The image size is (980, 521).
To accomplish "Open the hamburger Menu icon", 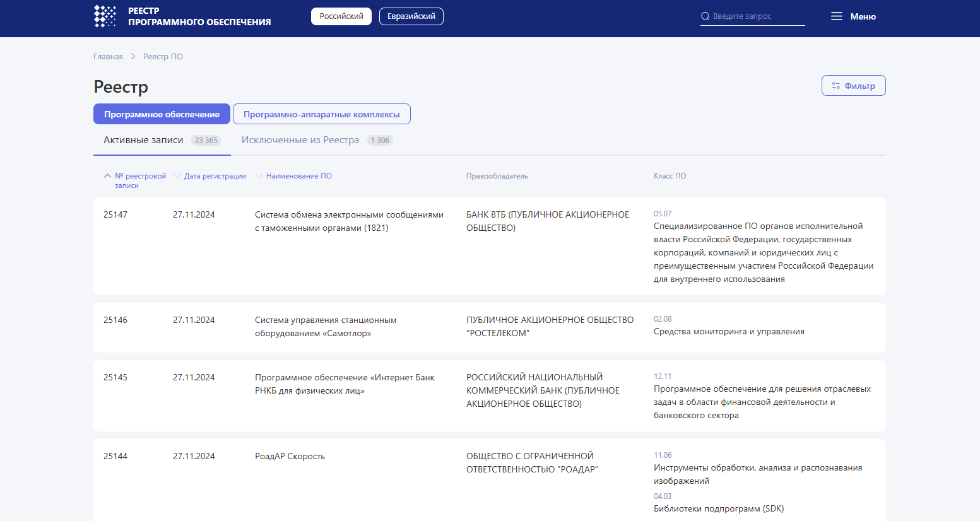I will (x=836, y=16).
